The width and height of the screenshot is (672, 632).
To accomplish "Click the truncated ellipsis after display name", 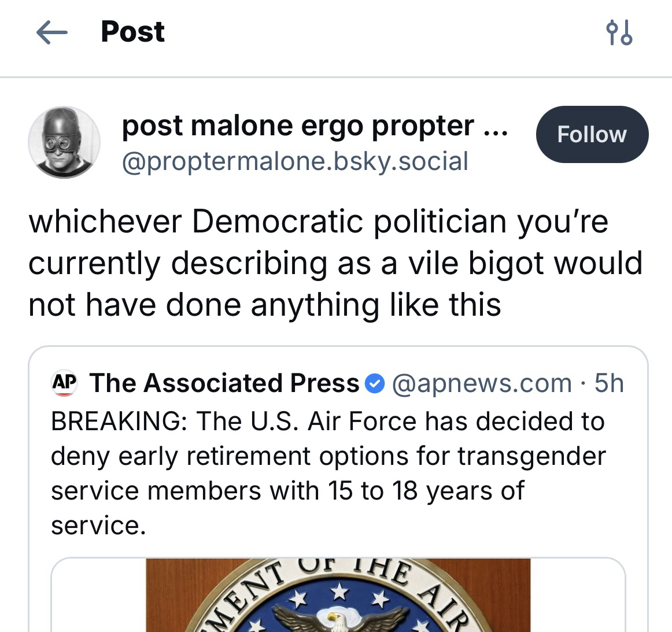I will coord(494,127).
